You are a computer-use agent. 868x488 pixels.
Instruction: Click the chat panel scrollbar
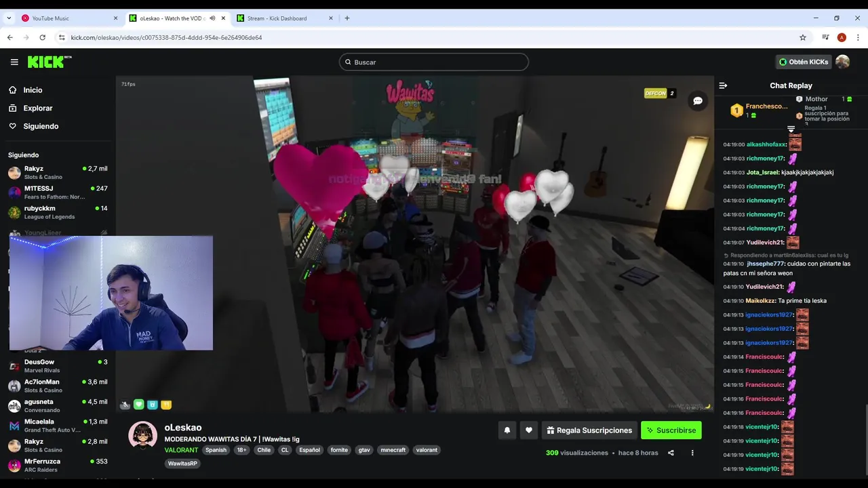pos(866,441)
